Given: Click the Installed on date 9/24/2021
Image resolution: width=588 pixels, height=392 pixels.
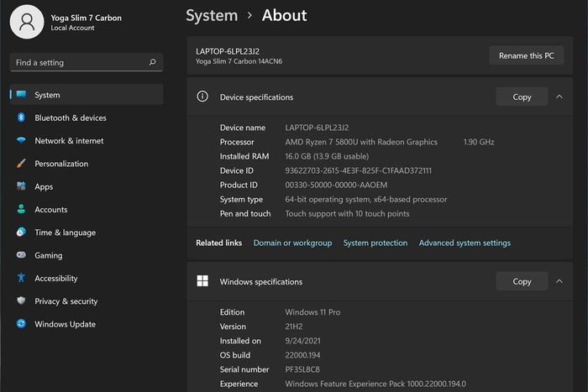Looking at the screenshot, I should pos(302,341).
